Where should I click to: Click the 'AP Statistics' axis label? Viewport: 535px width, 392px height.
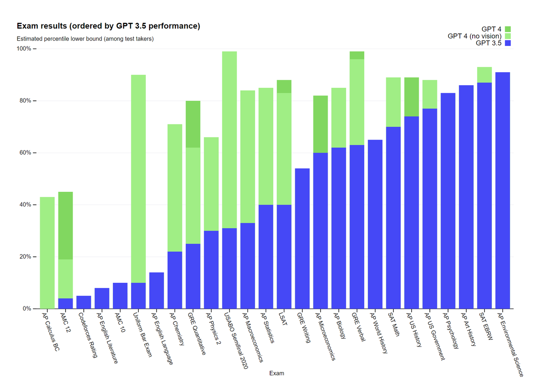pos(267,327)
